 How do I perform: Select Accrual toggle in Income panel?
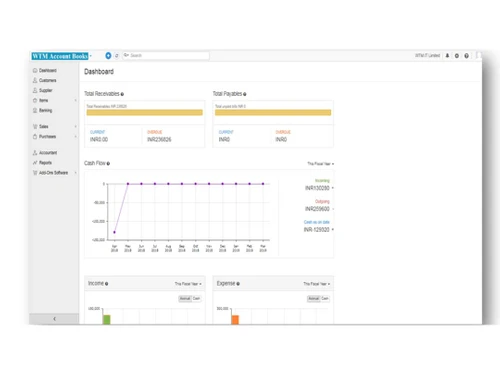[x=185, y=298]
